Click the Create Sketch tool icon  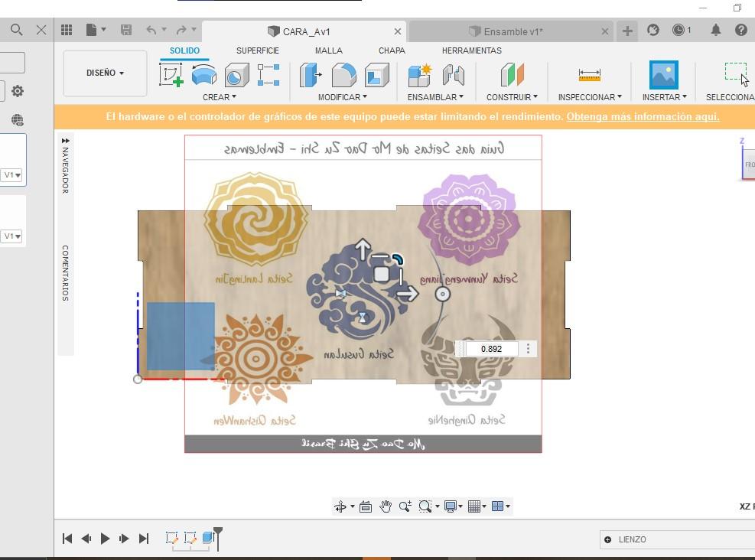coord(171,75)
